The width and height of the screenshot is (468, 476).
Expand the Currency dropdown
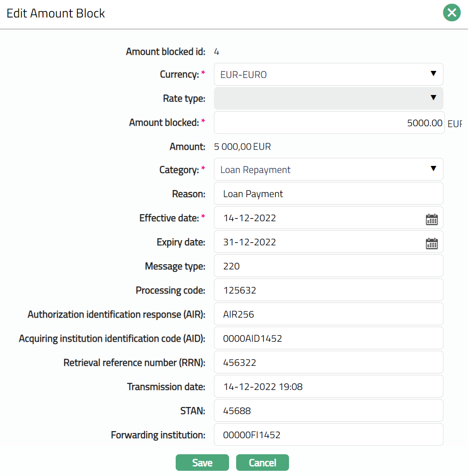pos(328,75)
